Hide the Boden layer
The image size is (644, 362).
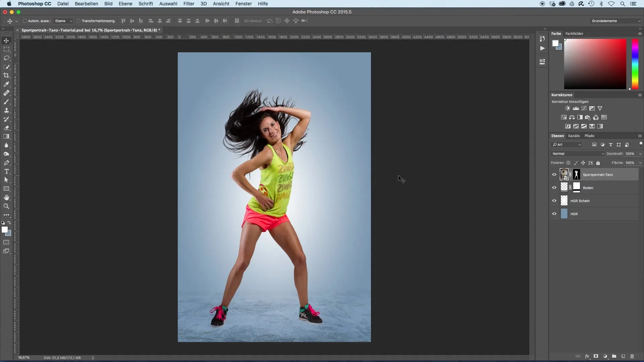click(x=554, y=188)
